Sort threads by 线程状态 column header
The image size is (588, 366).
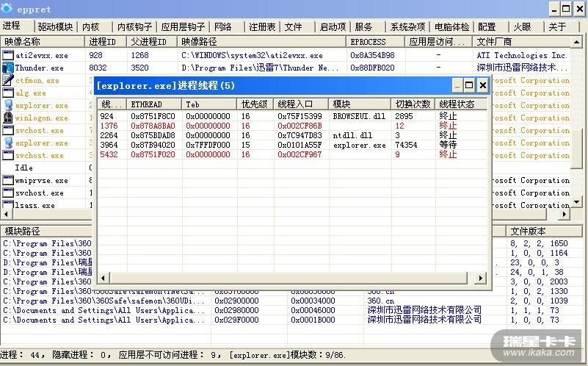[461, 104]
